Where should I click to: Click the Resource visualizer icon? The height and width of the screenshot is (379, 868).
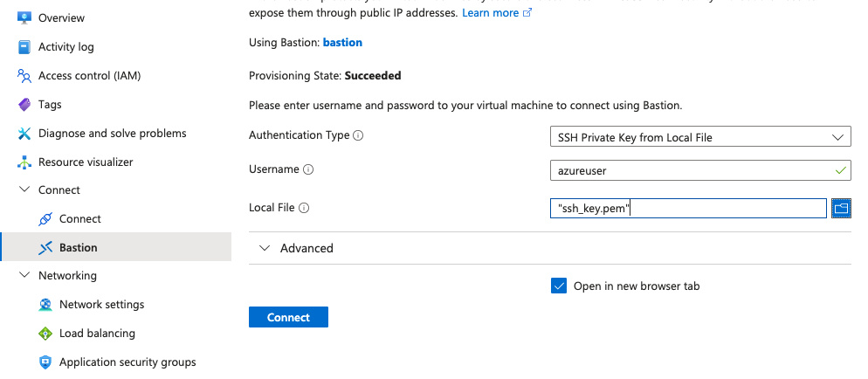[x=24, y=162]
